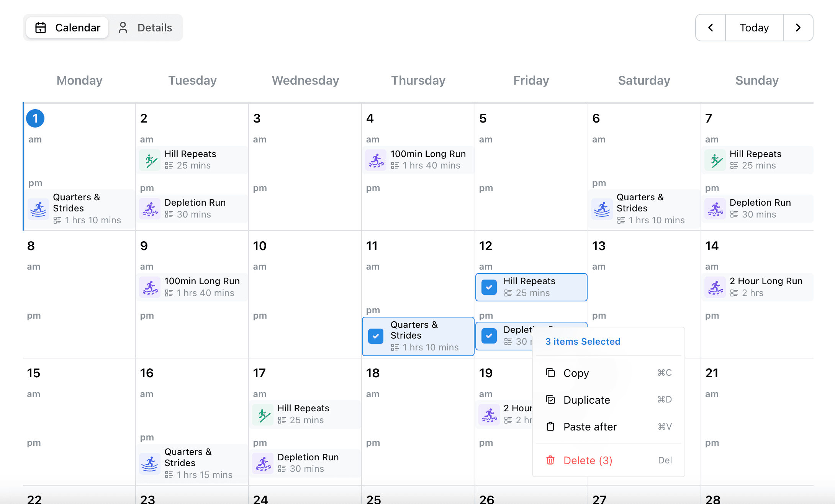This screenshot has height=504, width=835.
Task: Choose Paste after from the context menu
Action: [589, 426]
